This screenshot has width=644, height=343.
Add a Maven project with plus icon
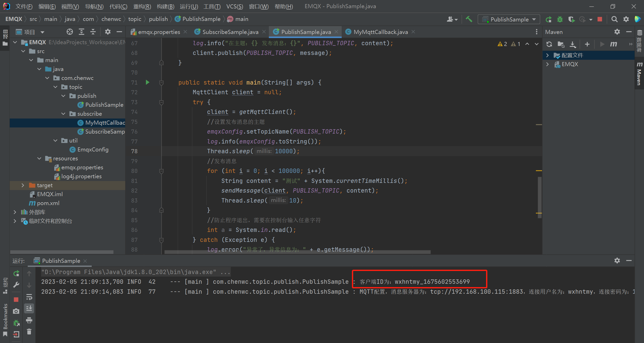pyautogui.click(x=587, y=44)
